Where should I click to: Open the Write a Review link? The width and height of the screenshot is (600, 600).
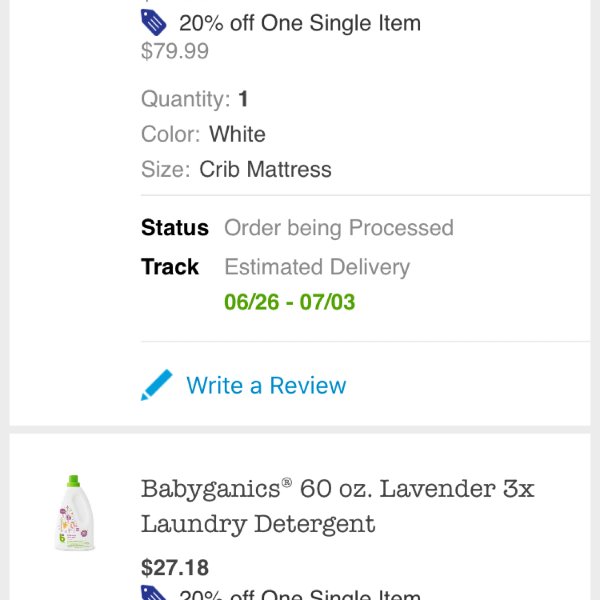coord(266,385)
